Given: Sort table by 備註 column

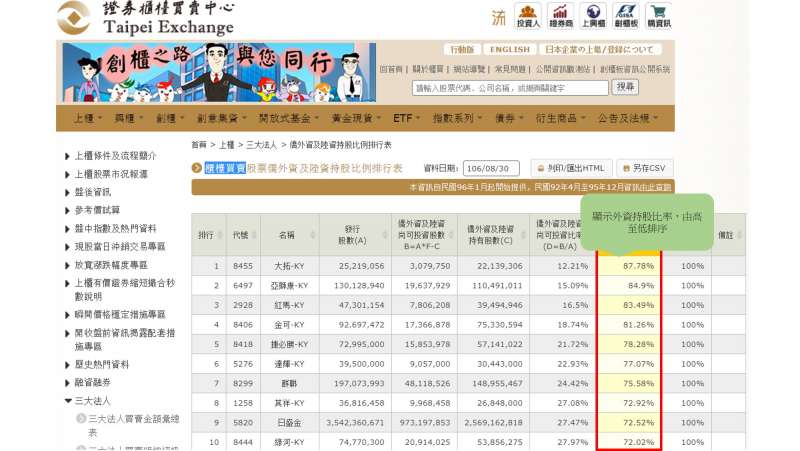Looking at the screenshot, I should pos(729,235).
